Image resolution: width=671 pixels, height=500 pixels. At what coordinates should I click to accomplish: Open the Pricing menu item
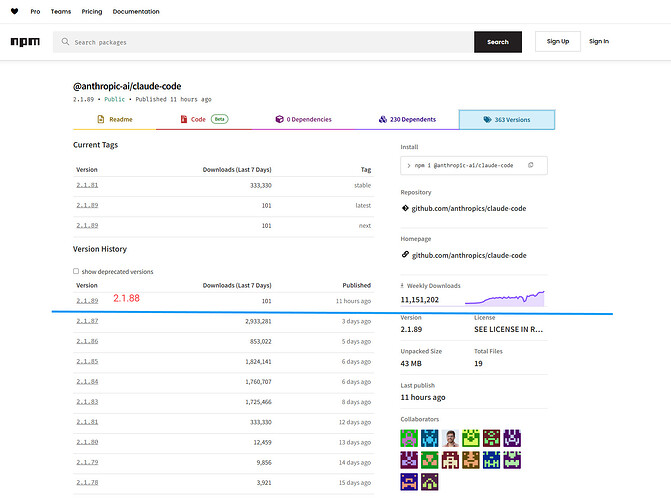[x=92, y=12]
